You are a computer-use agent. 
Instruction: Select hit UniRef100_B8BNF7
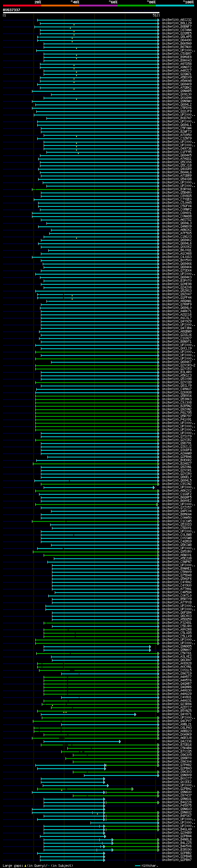coord(177,26)
